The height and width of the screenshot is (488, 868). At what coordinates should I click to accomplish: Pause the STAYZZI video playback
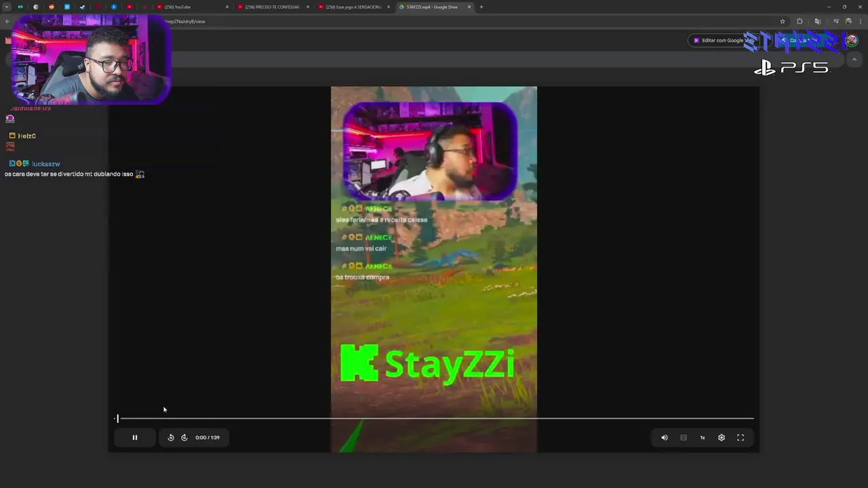(x=134, y=437)
